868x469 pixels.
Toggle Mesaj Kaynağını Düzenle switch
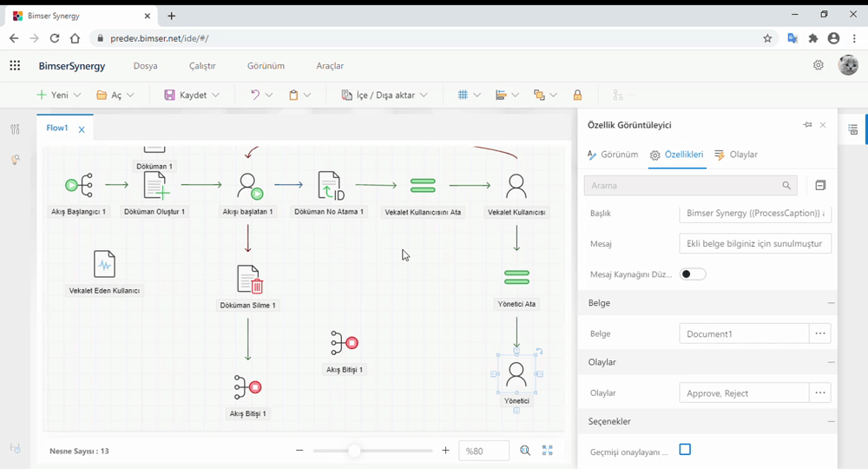(x=693, y=274)
